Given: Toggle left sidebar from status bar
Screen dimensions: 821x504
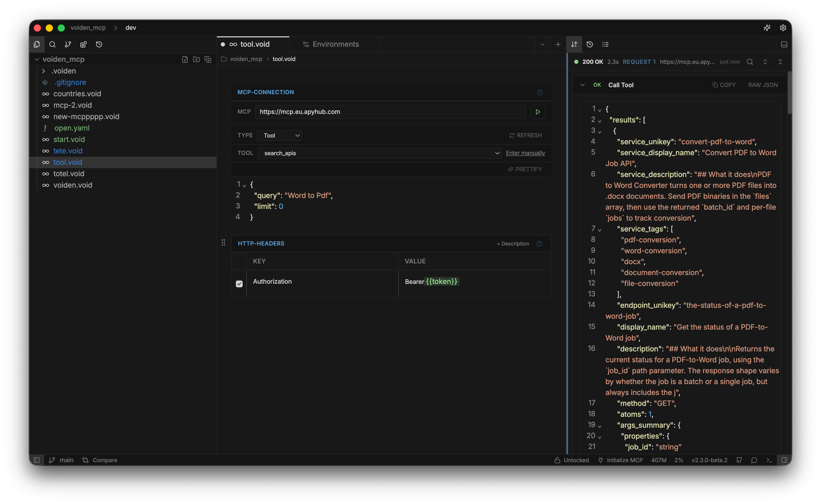Looking at the screenshot, I should click(37, 460).
